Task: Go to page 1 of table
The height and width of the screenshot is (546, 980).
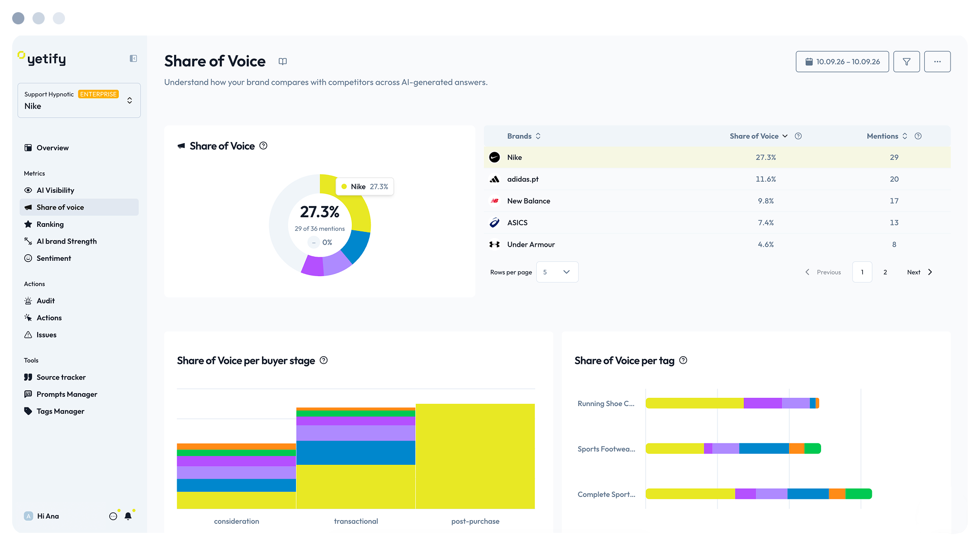Action: pyautogui.click(x=862, y=272)
